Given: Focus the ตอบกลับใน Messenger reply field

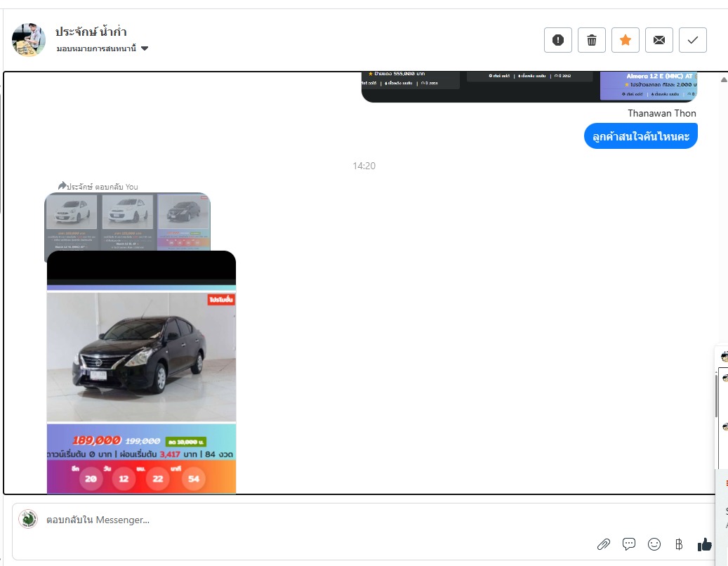Looking at the screenshot, I should click(x=281, y=520).
